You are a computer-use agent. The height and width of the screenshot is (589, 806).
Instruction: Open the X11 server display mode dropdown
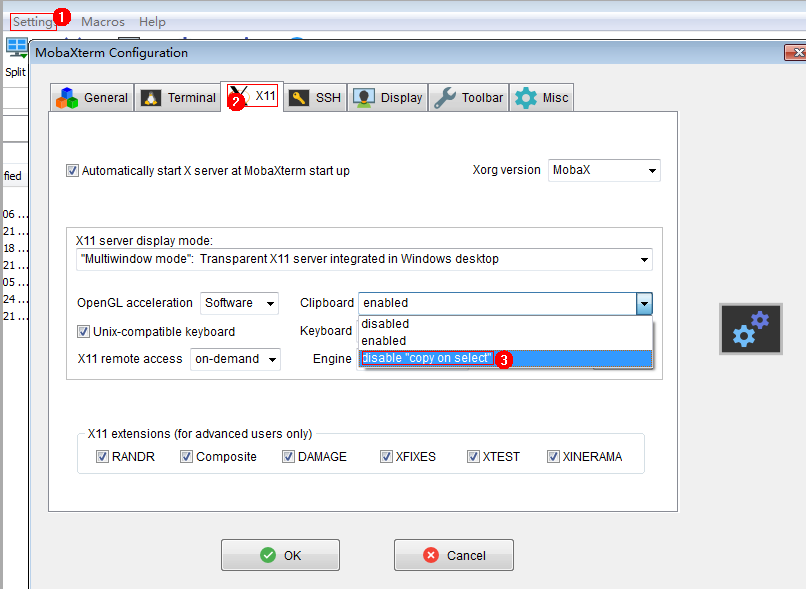[364, 259]
